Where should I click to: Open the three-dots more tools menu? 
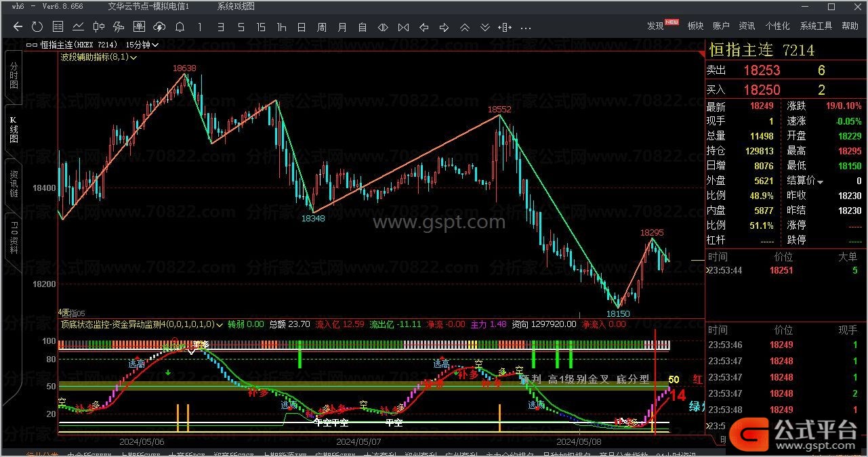(524, 27)
